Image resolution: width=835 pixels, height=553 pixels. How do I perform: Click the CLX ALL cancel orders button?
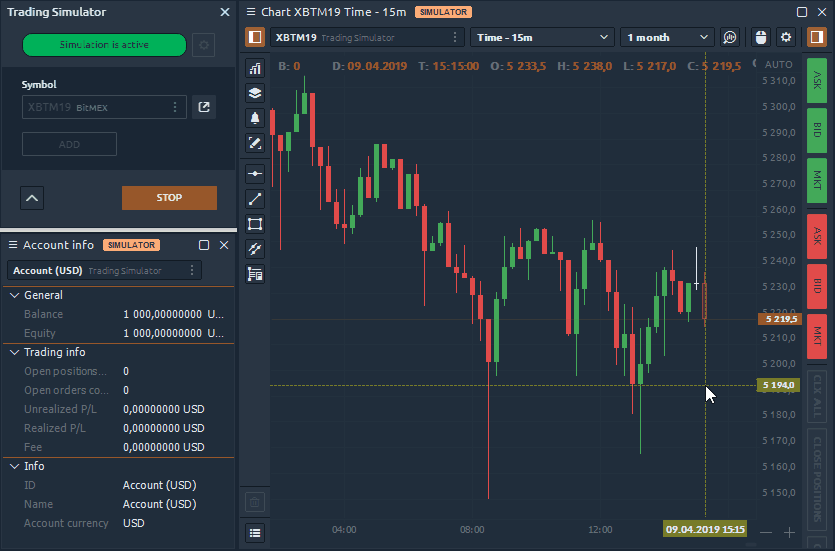click(x=817, y=397)
